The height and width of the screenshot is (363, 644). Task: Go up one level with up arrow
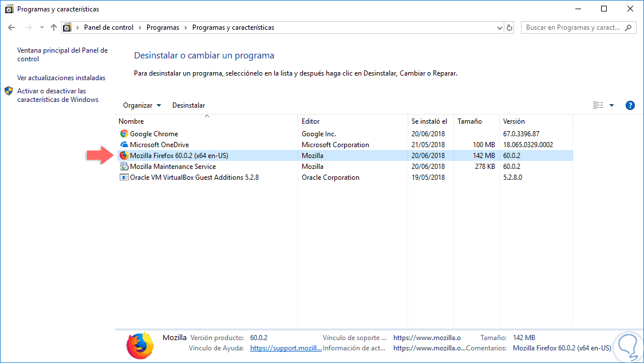pos(54,27)
